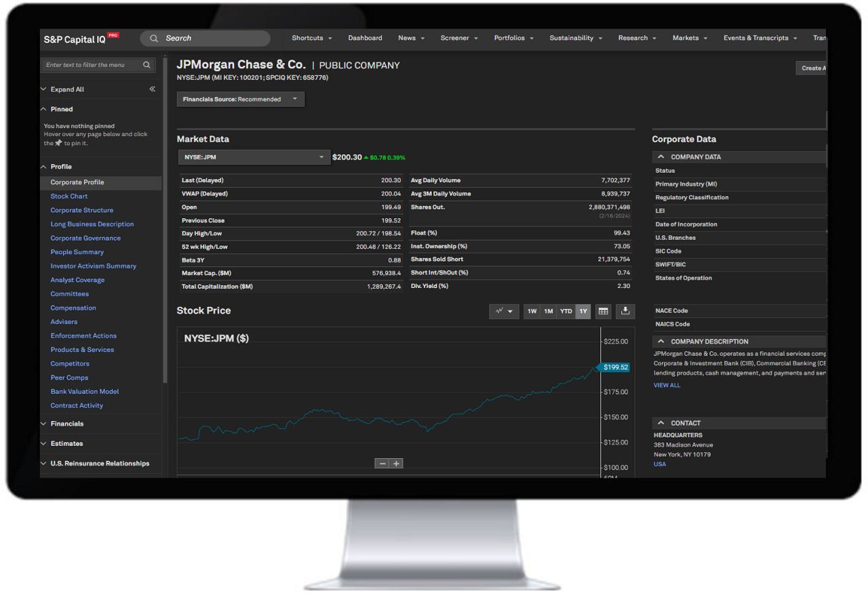The height and width of the screenshot is (599, 868).
Task: Open Competitors page
Action: (x=70, y=364)
